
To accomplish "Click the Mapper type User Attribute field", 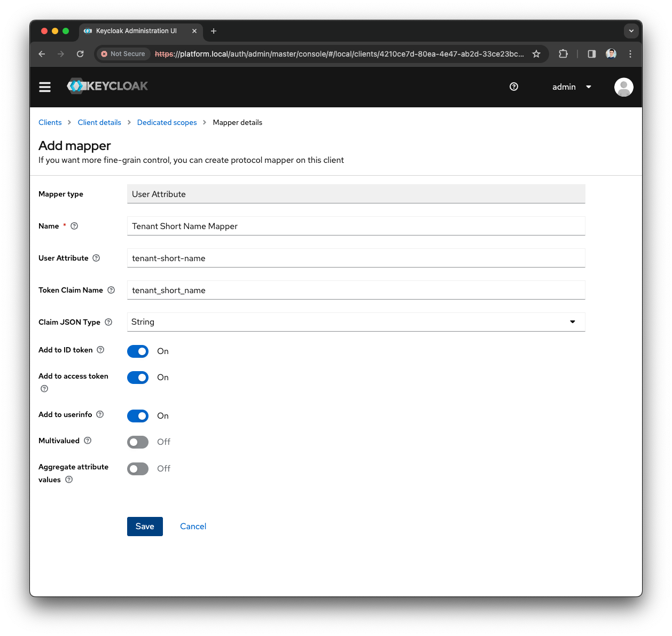I will 356,194.
